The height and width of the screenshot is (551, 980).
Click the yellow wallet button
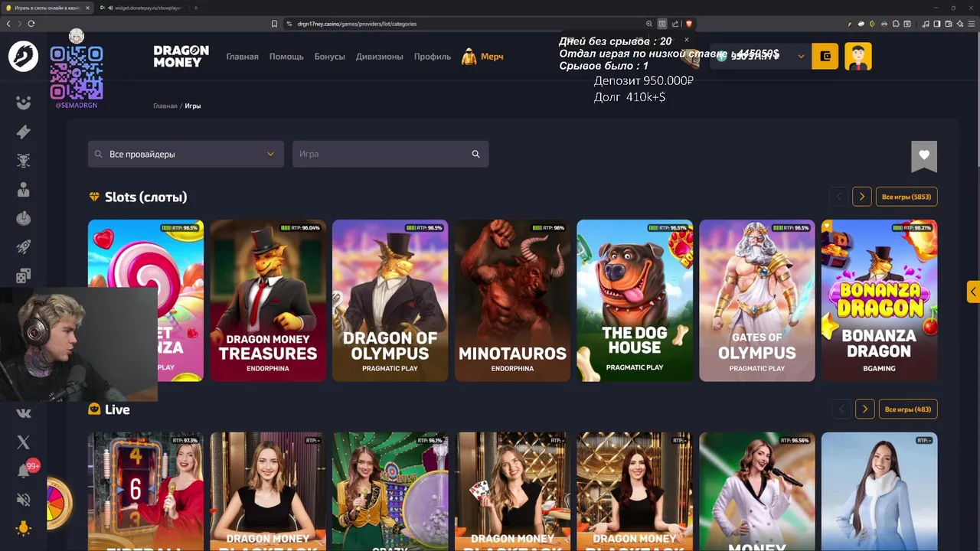[x=825, y=56]
